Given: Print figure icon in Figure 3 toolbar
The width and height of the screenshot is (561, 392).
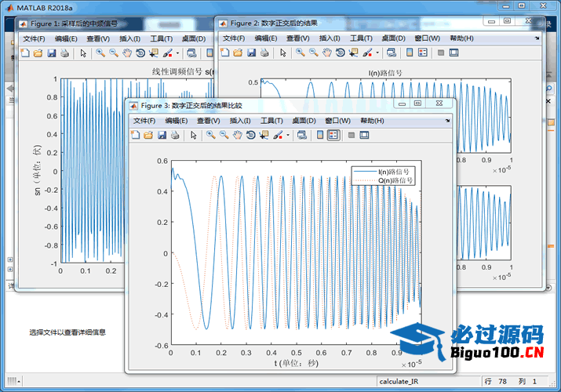Looking at the screenshot, I should (175, 135).
